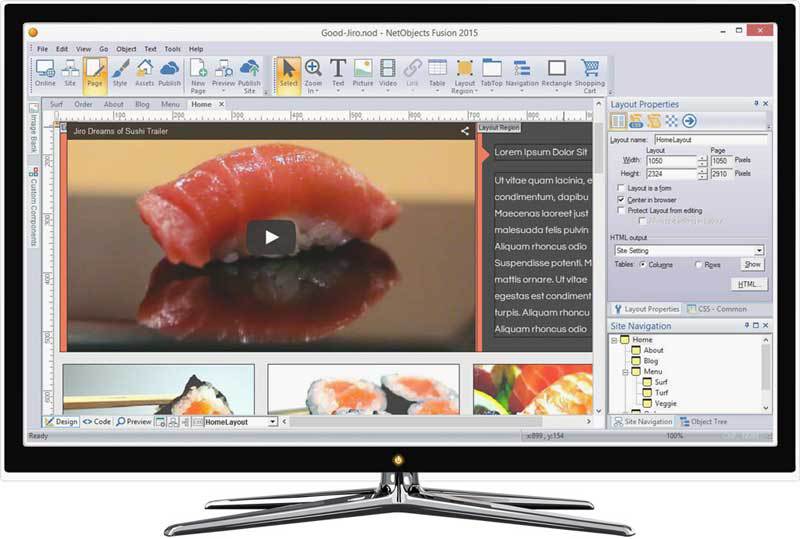Pick the Navigation tool
Image resolution: width=800 pixels, height=539 pixels.
pyautogui.click(x=522, y=76)
